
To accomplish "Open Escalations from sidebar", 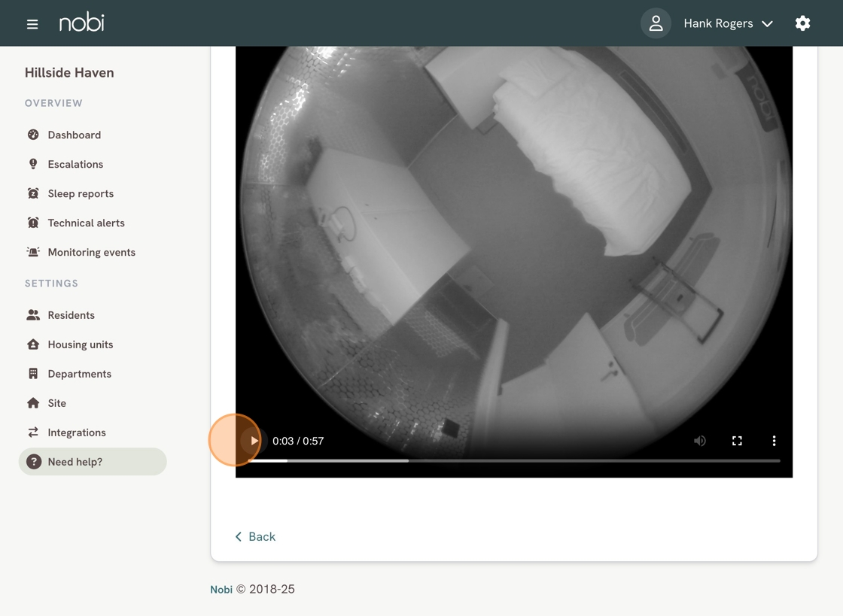I will click(75, 164).
